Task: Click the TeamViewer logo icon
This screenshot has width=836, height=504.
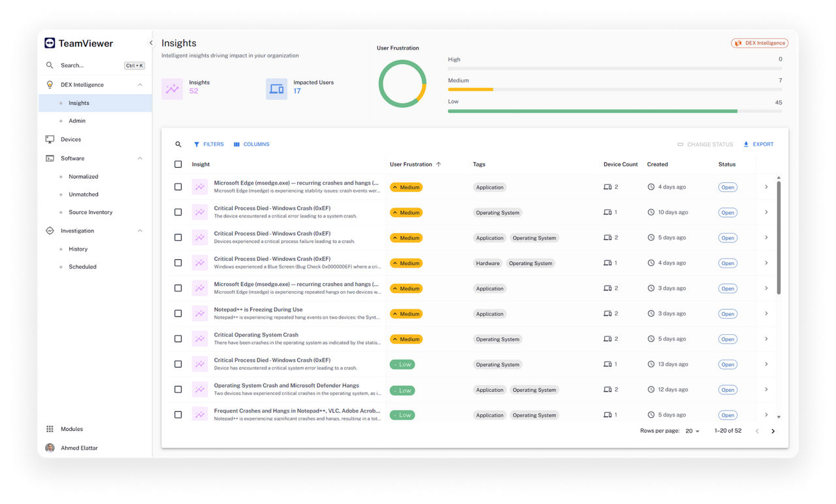Action: click(x=50, y=43)
